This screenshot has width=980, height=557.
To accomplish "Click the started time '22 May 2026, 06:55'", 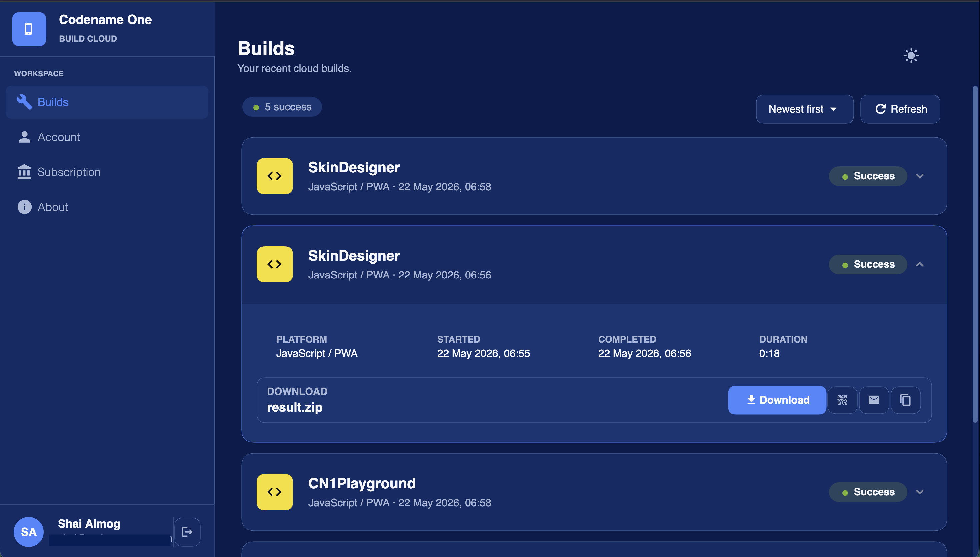I will 483,353.
